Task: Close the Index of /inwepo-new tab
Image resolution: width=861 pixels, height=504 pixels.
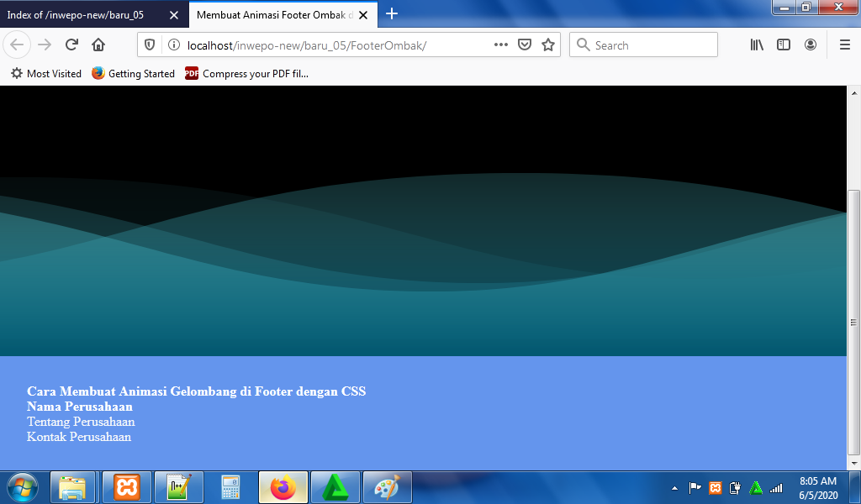Action: [x=174, y=15]
